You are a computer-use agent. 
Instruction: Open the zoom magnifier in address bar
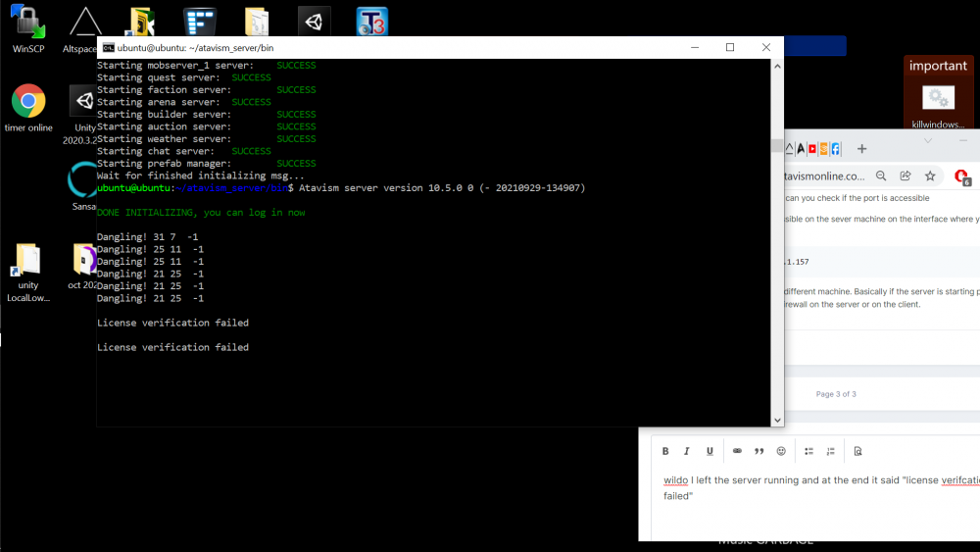881,176
